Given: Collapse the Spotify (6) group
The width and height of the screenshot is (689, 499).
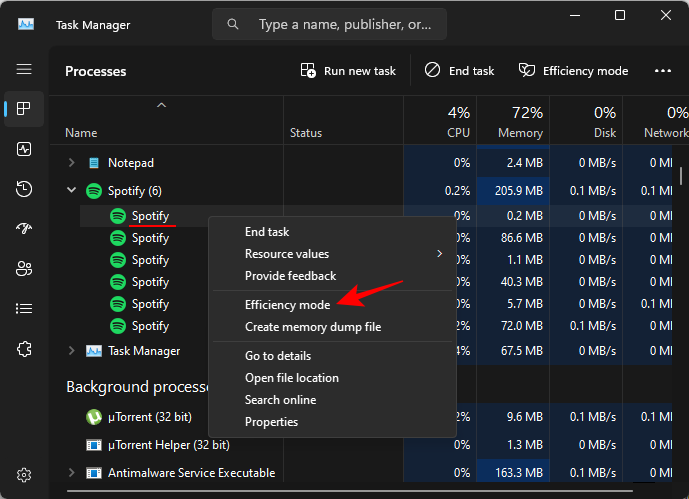Looking at the screenshot, I should pyautogui.click(x=72, y=190).
